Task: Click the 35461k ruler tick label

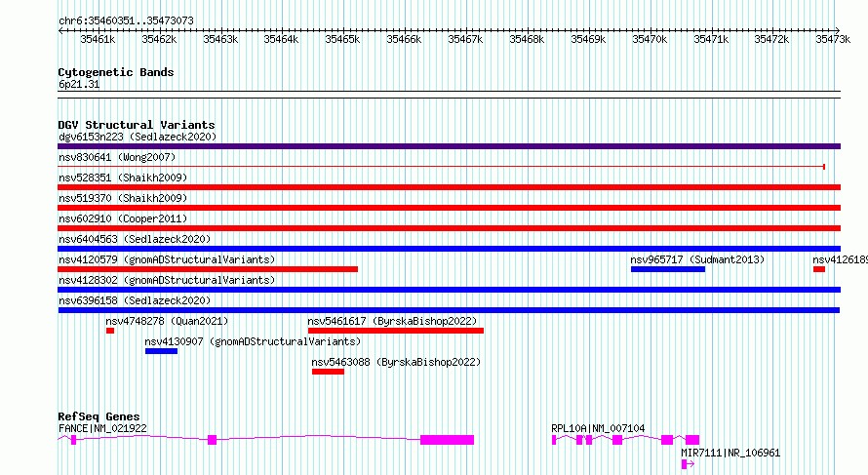Action: tap(98, 40)
